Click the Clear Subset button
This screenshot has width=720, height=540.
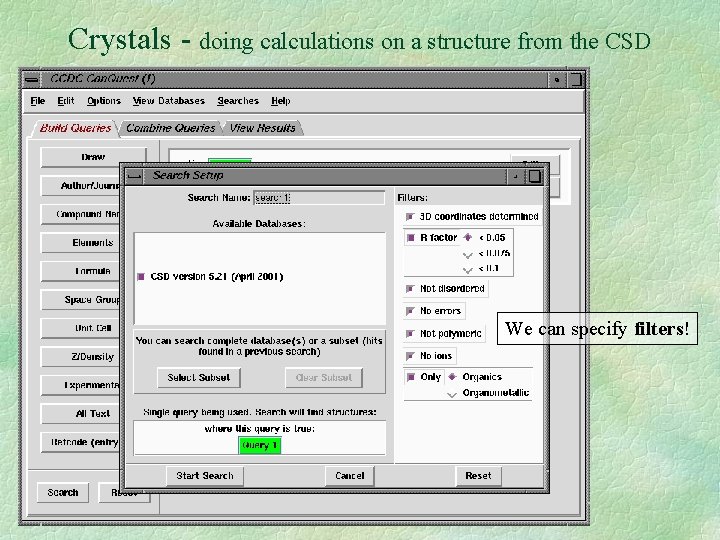(324, 377)
